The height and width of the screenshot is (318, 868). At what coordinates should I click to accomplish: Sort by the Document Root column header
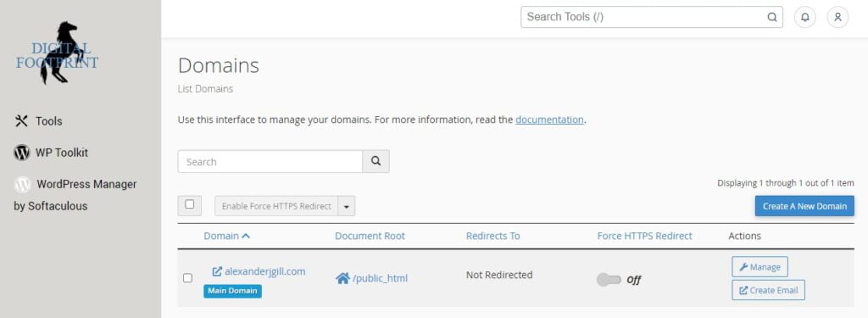(x=370, y=236)
